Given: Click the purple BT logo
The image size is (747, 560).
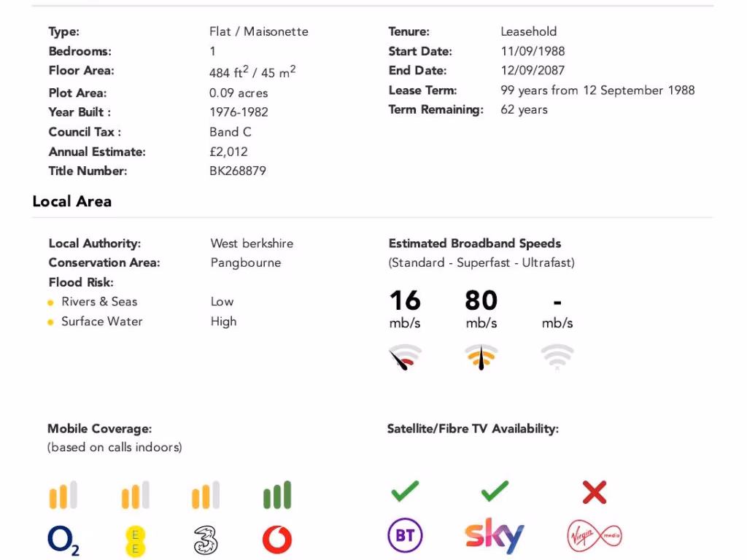Looking at the screenshot, I should click(405, 534).
